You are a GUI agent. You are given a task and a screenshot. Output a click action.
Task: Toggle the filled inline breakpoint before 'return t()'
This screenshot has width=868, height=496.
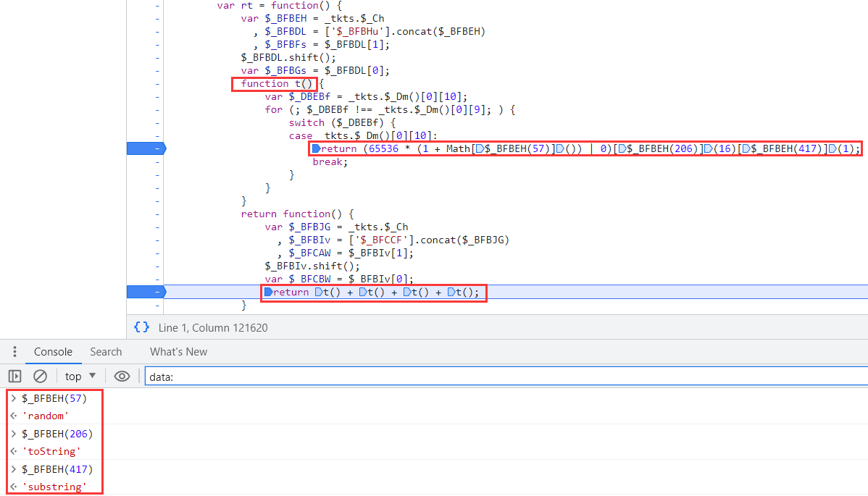coord(268,293)
